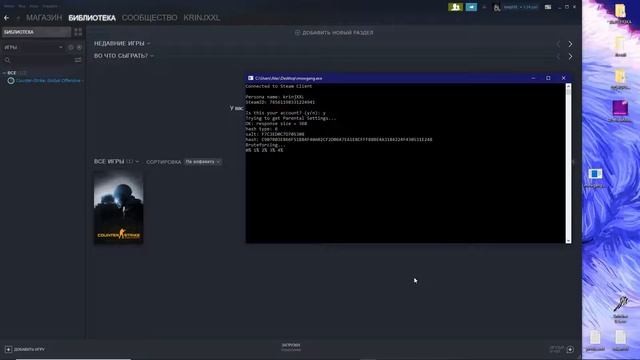Image resolution: width=640 pixels, height=360 pixels.
Task: Click the ready-to-play filter icon in sidebar
Action: pyautogui.click(x=79, y=47)
